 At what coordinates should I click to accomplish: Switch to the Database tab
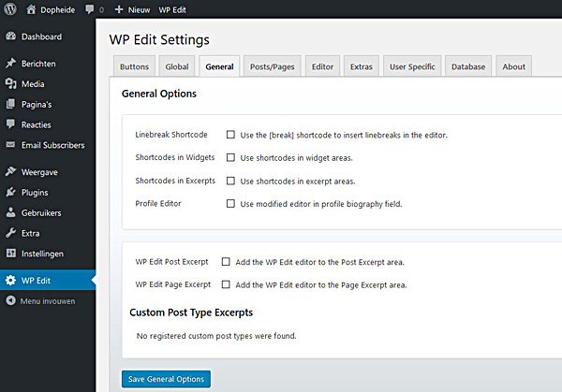click(468, 66)
